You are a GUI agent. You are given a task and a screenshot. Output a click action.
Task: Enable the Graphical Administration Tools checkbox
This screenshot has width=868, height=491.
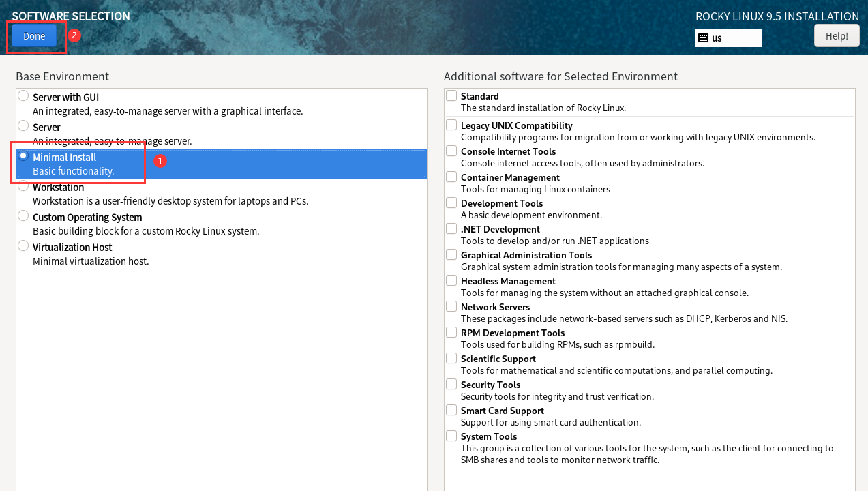tap(451, 254)
